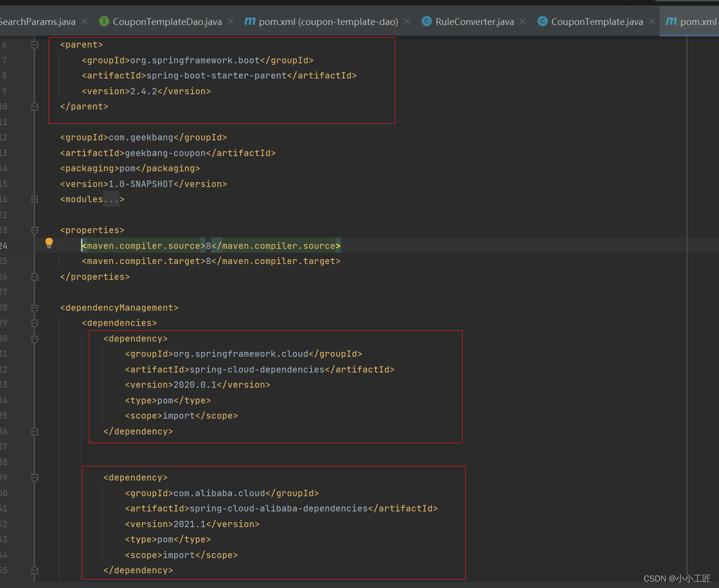Switch to the SearchParams.java tab
Image resolution: width=719 pixels, height=588 pixels.
38,22
